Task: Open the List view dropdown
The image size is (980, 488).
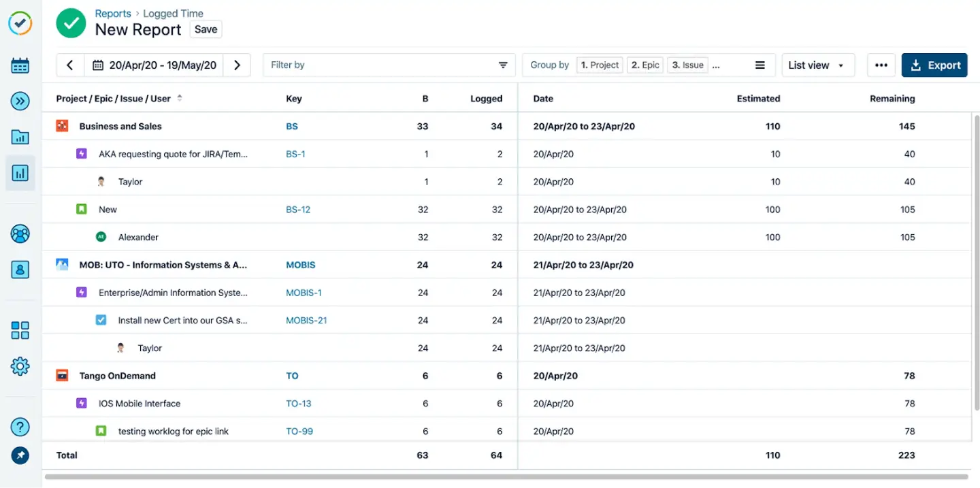Action: point(818,65)
